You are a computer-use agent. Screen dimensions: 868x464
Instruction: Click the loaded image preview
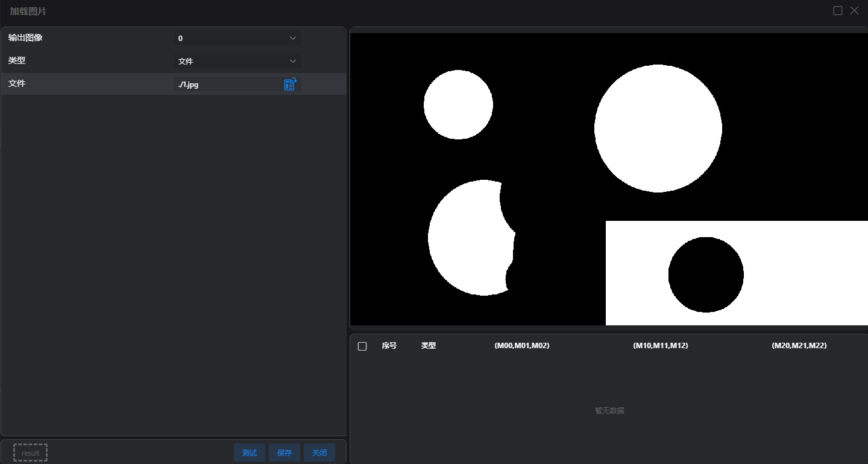tap(609, 179)
